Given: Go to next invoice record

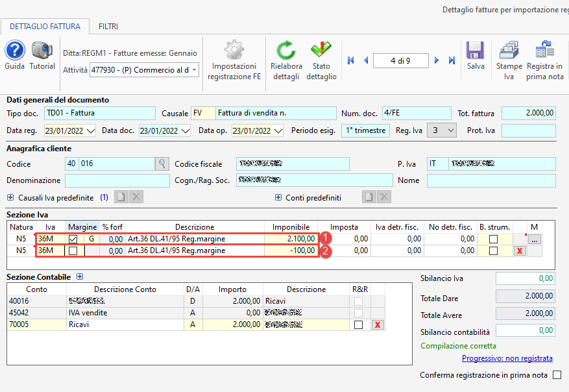Looking at the screenshot, I should click(x=437, y=60).
